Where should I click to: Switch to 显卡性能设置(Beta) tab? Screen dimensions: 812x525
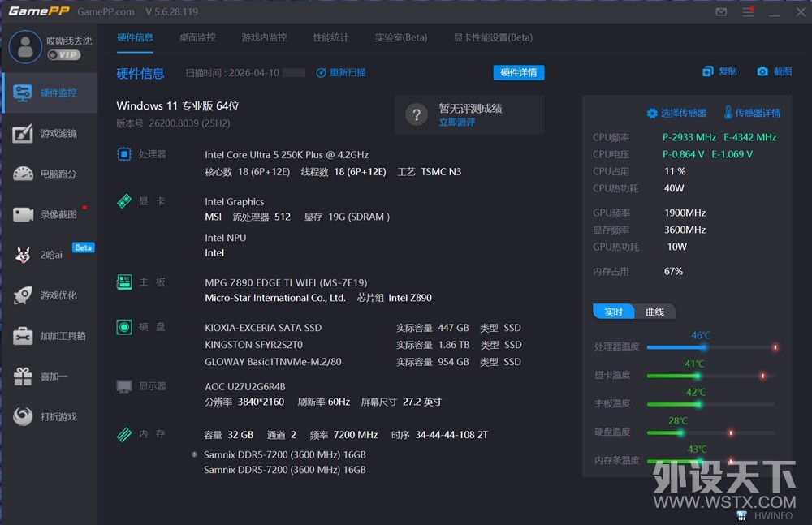493,37
